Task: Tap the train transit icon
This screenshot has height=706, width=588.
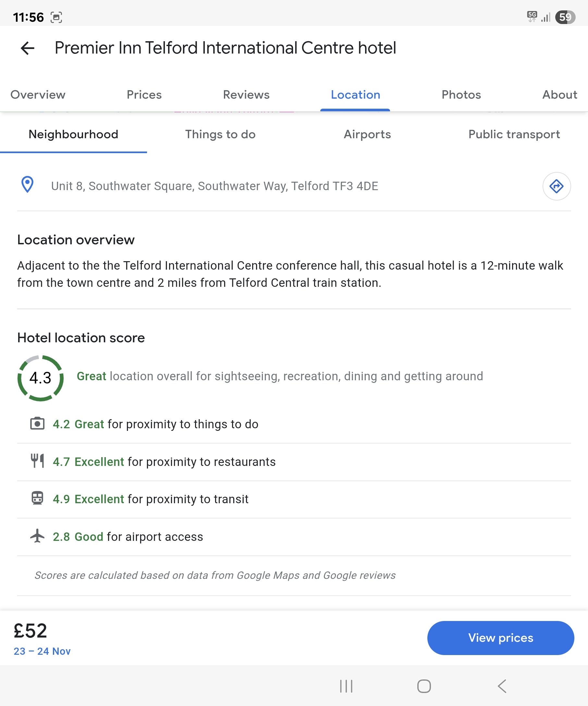Action: point(37,498)
